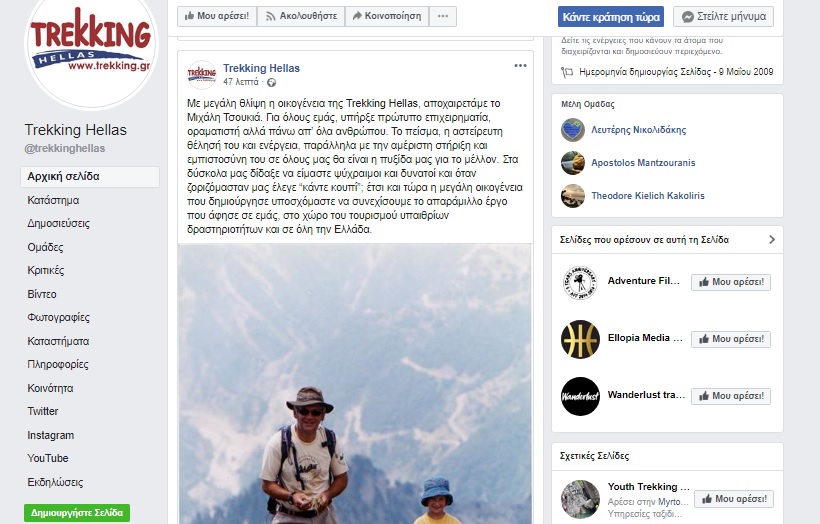Open the Ακολουθήστε follow options button
The height and width of the screenshot is (524, 820).
pos(301,16)
